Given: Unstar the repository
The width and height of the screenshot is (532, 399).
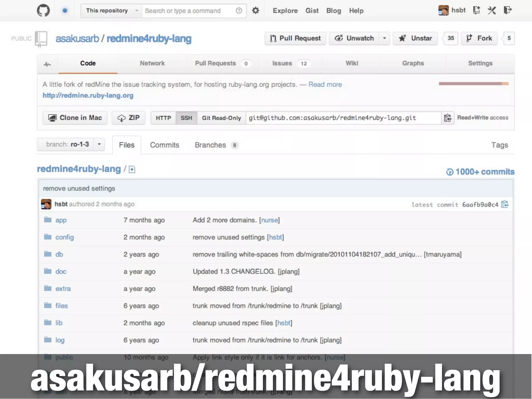Looking at the screenshot, I should click(415, 38).
